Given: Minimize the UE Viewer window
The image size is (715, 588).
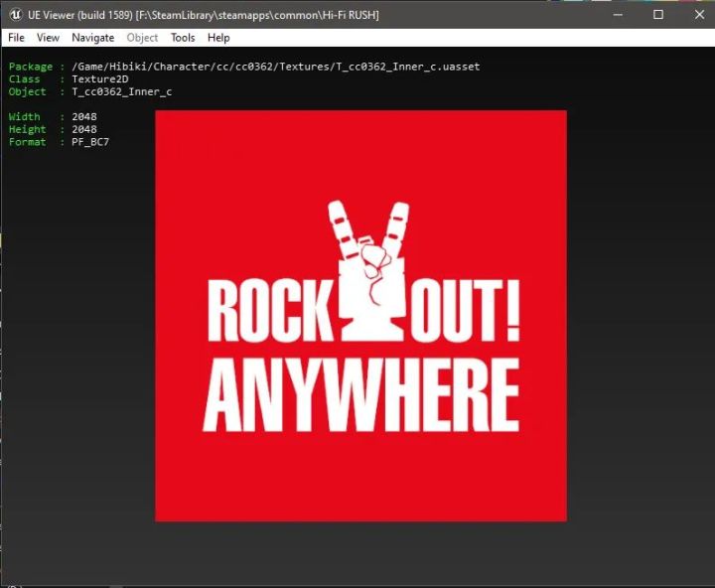Looking at the screenshot, I should pyautogui.click(x=618, y=15).
